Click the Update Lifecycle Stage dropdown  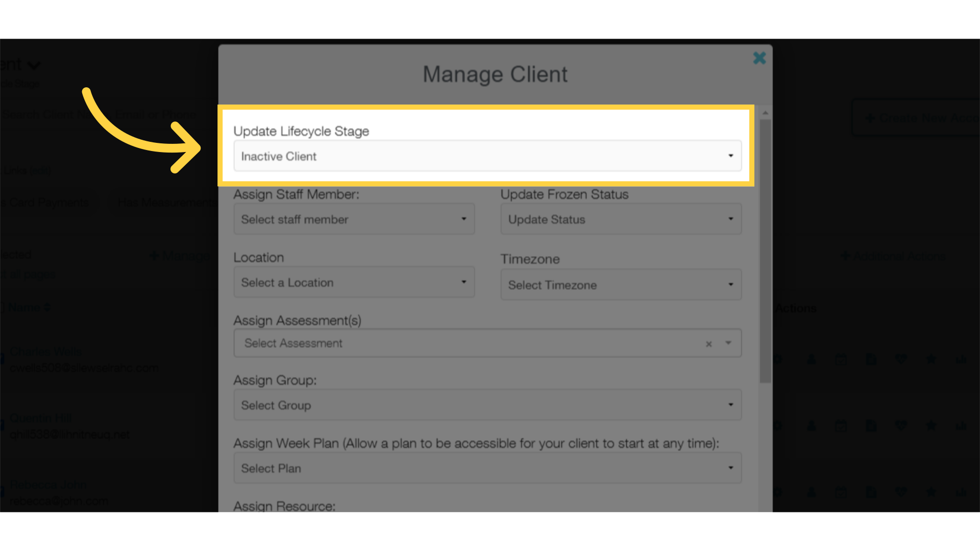pos(487,156)
